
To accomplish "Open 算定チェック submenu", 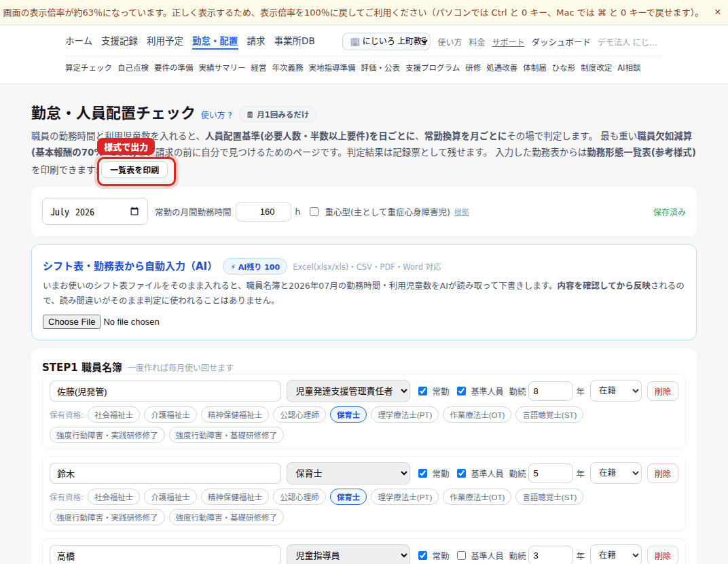I will (x=88, y=68).
